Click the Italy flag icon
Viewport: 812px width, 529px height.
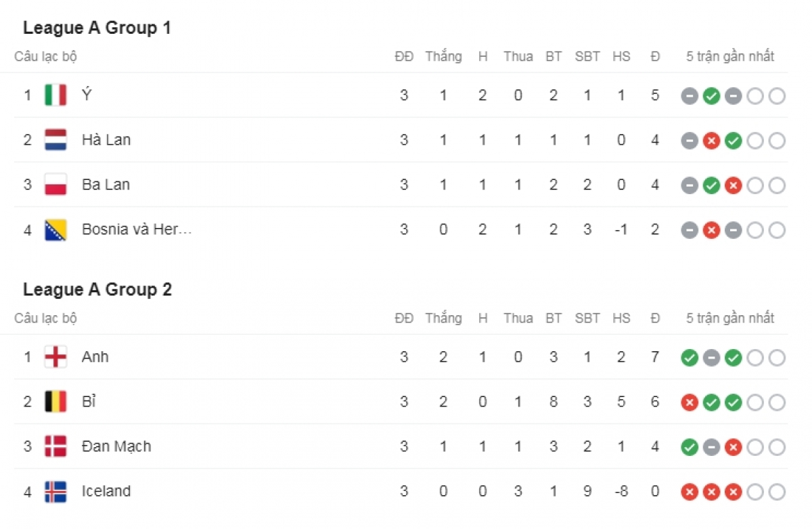click(x=55, y=95)
